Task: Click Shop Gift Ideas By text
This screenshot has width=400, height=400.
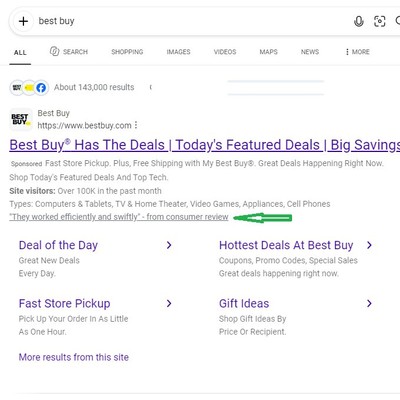Action: (x=253, y=319)
